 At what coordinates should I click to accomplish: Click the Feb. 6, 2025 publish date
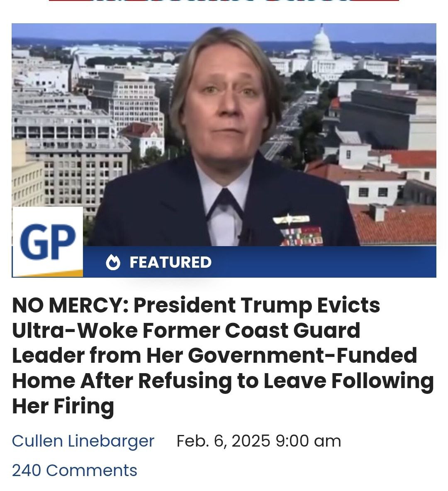coord(223,441)
